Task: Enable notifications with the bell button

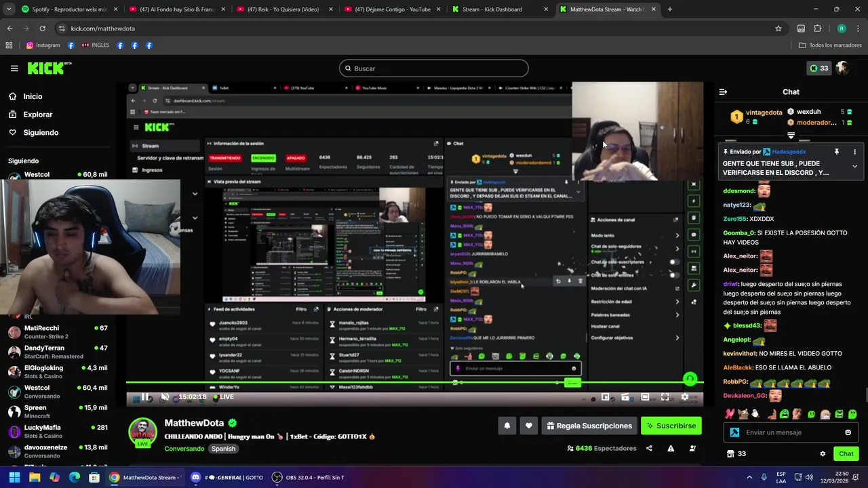Action: click(507, 426)
